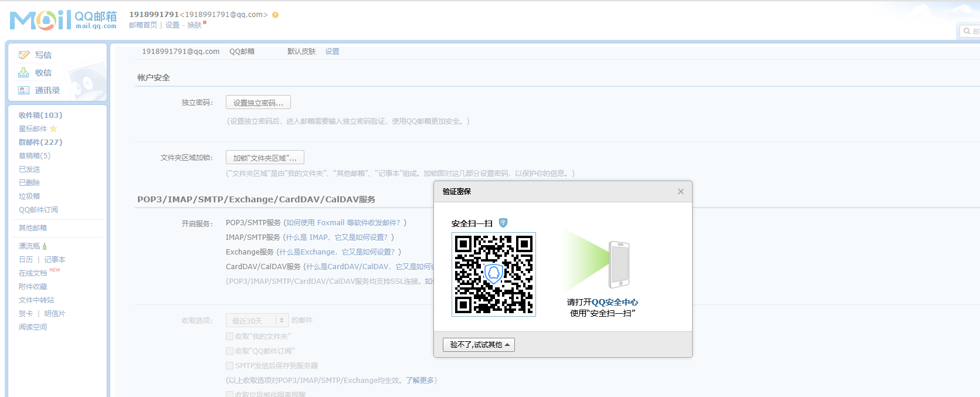Click the 写信 compose text
Viewport: 980px width, 397px height.
43,55
